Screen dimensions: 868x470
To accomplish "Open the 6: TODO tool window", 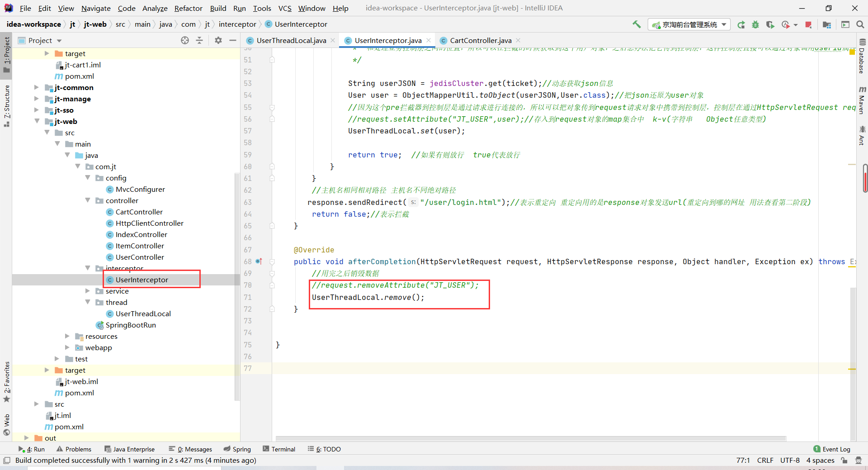I will point(324,449).
